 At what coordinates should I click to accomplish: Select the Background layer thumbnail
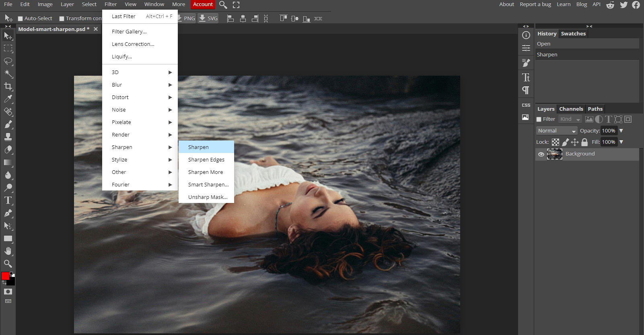point(555,154)
